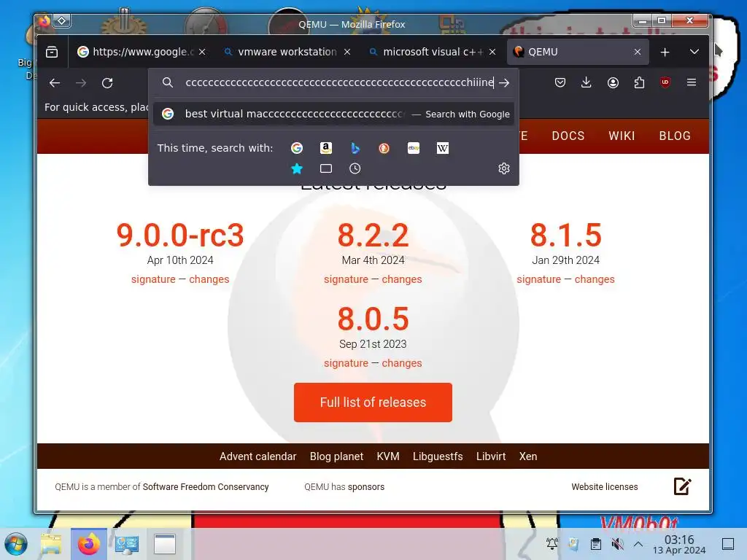Search this time with eBay
747x560 pixels.
tap(414, 148)
